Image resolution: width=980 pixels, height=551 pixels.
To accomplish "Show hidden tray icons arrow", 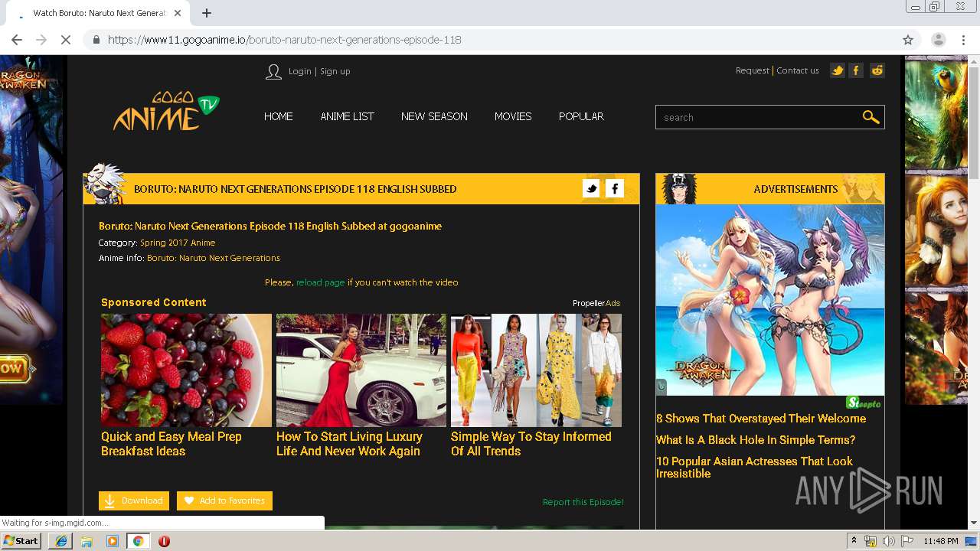I will tap(854, 541).
